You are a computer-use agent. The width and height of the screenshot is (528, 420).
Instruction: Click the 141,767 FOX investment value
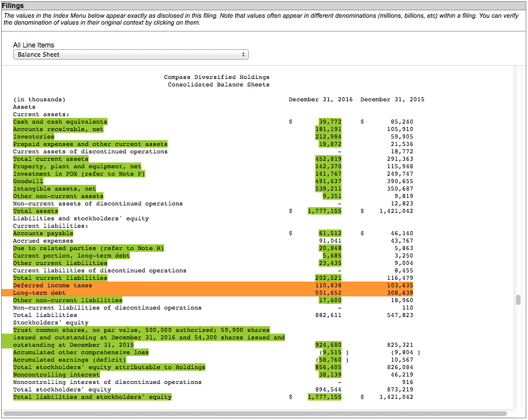tap(328, 174)
